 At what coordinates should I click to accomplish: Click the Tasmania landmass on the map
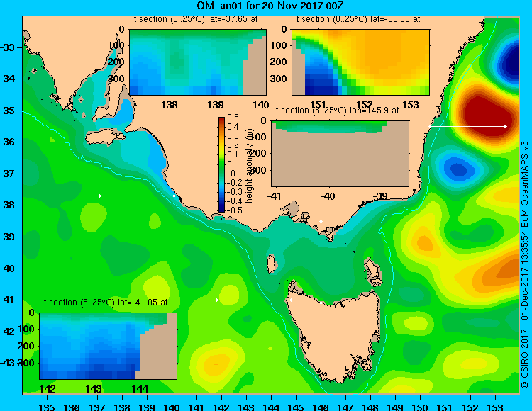(336, 335)
